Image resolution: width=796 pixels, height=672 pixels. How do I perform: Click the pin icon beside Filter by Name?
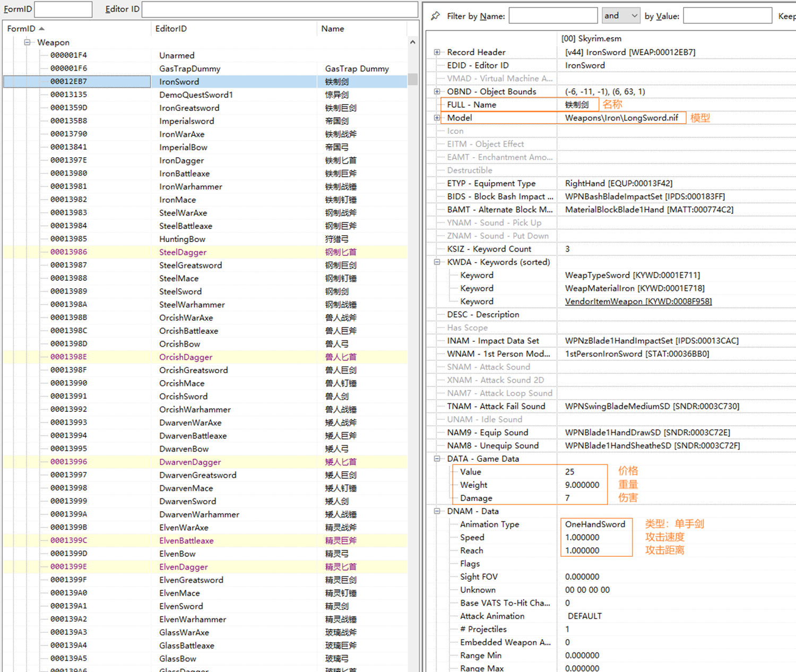click(x=436, y=16)
